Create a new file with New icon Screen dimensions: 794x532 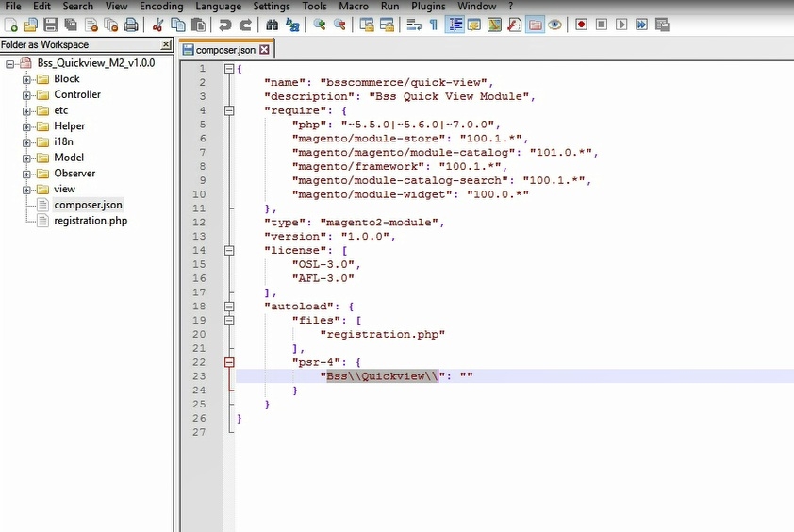tap(10, 25)
